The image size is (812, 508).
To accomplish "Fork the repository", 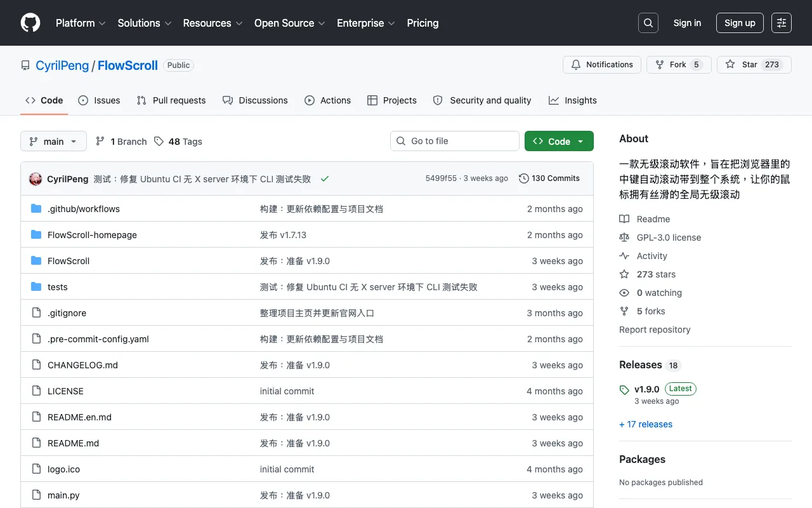I will 678,65.
